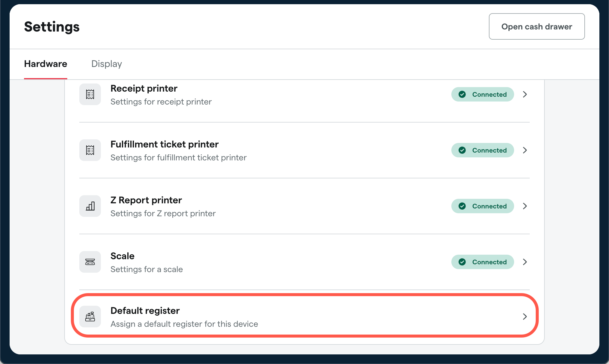Expand Scale settings chevron arrow
The image size is (609, 364).
pos(525,262)
